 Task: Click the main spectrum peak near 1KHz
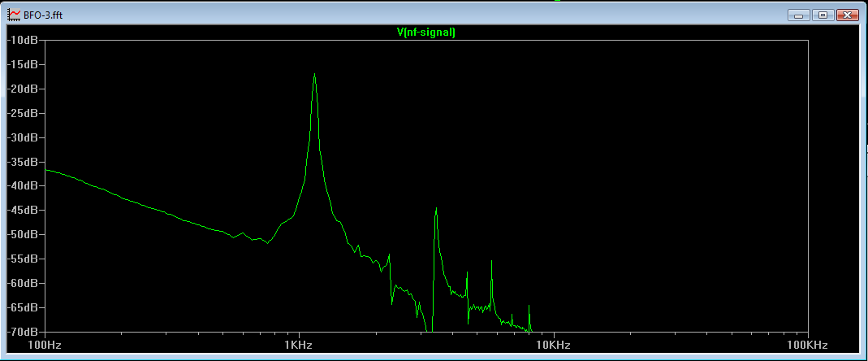tap(314, 74)
